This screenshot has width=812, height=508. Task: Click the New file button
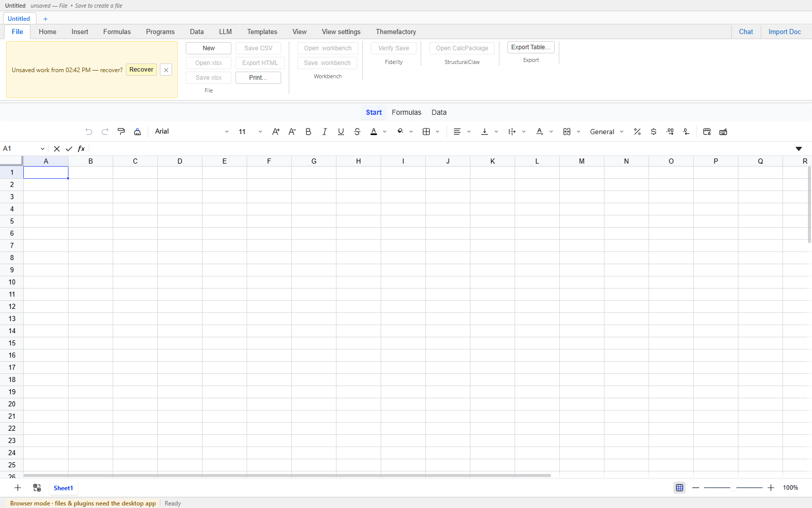tap(209, 48)
